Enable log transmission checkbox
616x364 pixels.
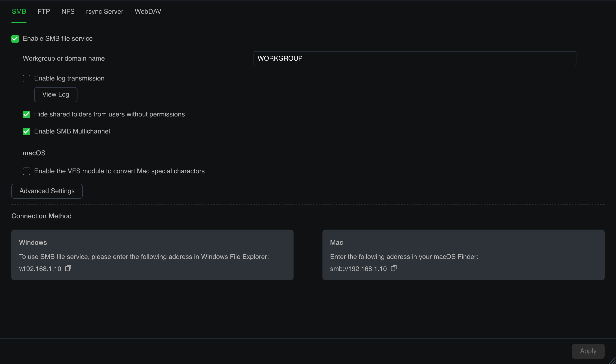27,79
